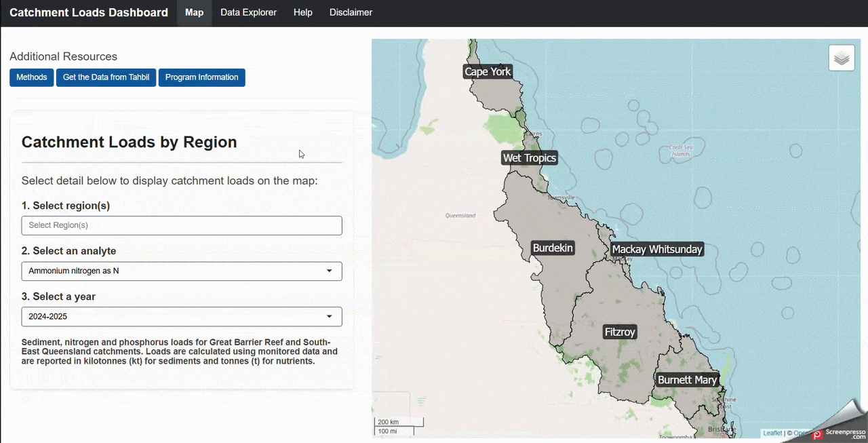Click the Leaflet attribution link
The image size is (868, 443).
772,433
